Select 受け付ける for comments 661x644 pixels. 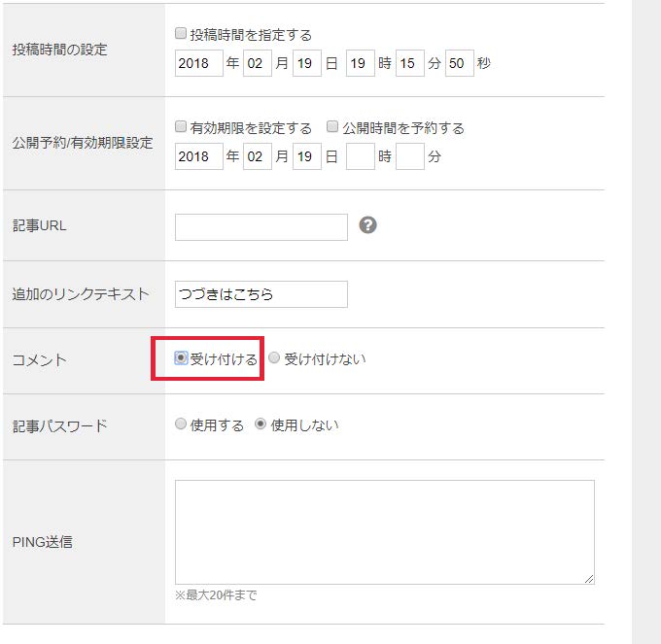click(181, 358)
